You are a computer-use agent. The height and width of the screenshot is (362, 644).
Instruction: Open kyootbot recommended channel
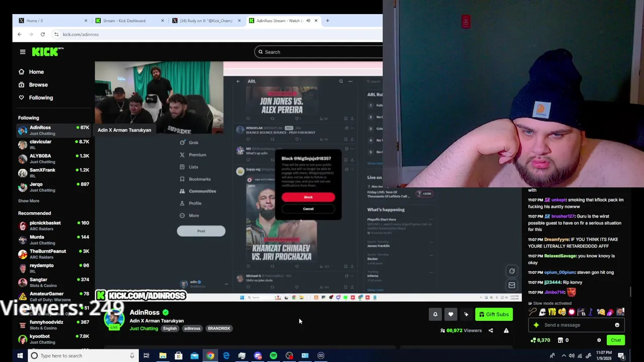pyautogui.click(x=53, y=339)
